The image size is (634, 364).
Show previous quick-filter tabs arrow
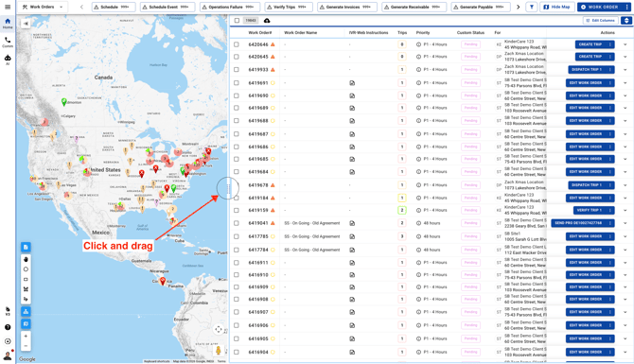pos(81,7)
